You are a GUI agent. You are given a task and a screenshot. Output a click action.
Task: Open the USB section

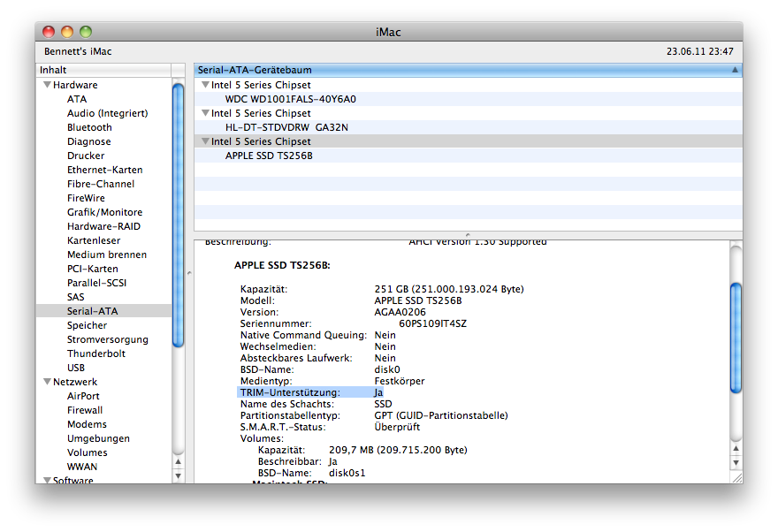76,368
